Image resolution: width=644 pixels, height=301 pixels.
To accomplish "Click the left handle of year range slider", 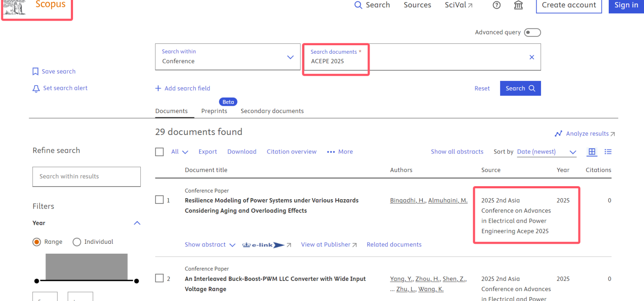I will [36, 281].
